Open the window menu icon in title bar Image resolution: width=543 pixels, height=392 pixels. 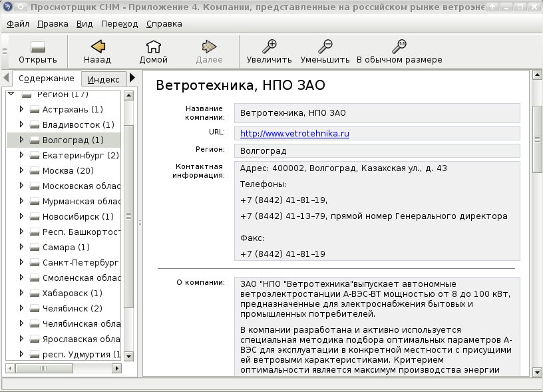7,6
